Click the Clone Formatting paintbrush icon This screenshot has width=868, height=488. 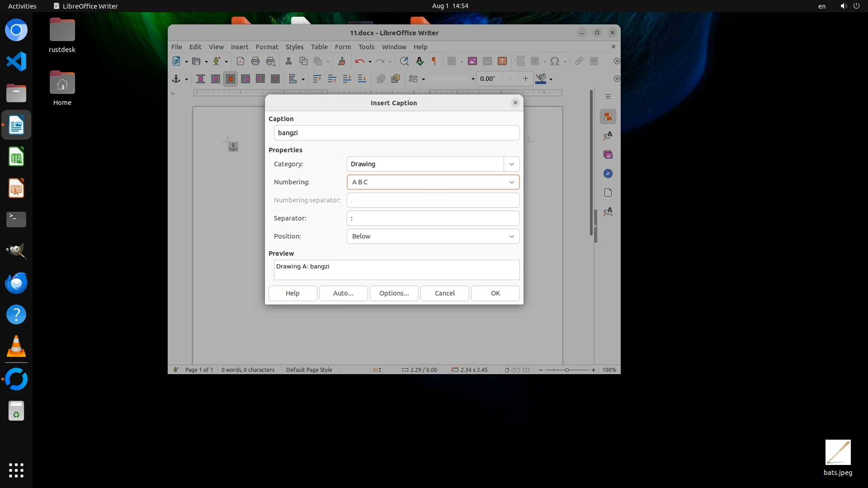[x=342, y=61]
